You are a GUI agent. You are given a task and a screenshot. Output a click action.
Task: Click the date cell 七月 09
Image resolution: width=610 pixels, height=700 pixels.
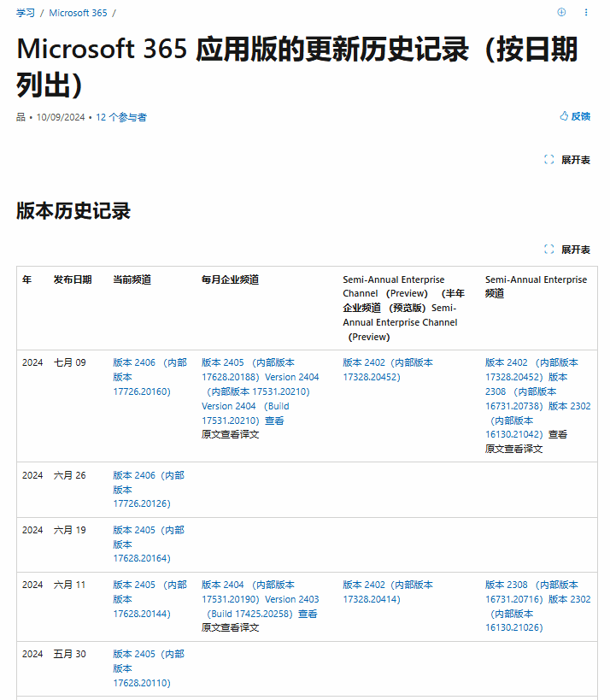click(69, 362)
